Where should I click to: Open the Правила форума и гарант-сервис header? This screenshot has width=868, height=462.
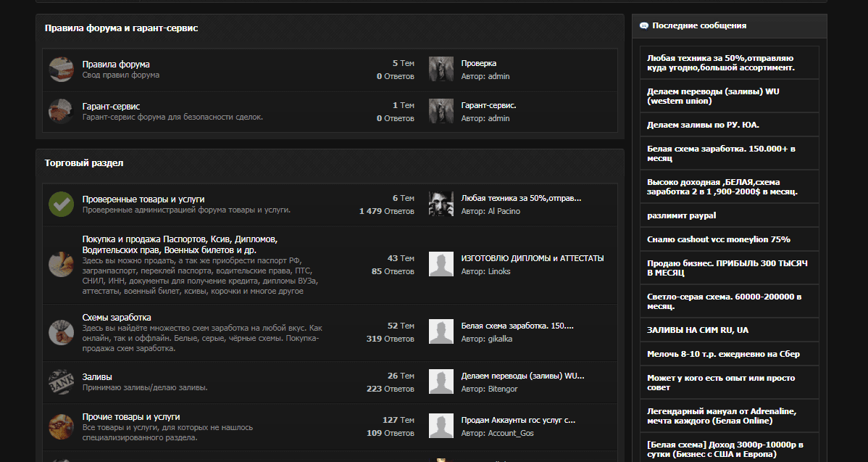121,28
